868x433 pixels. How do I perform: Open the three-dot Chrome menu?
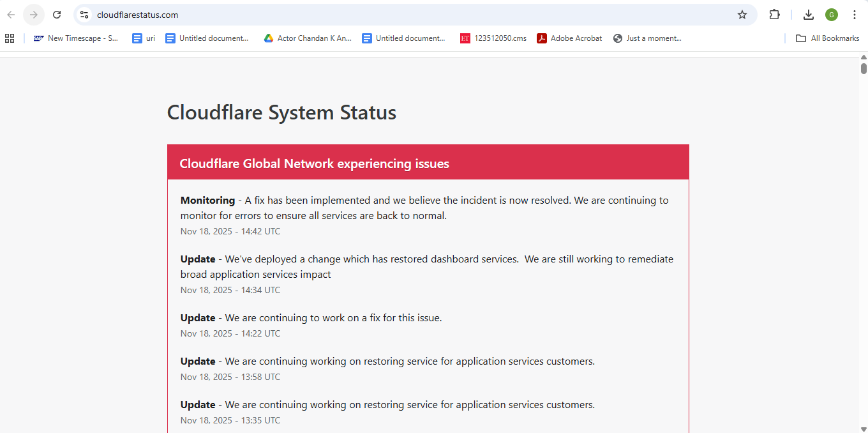coord(855,14)
